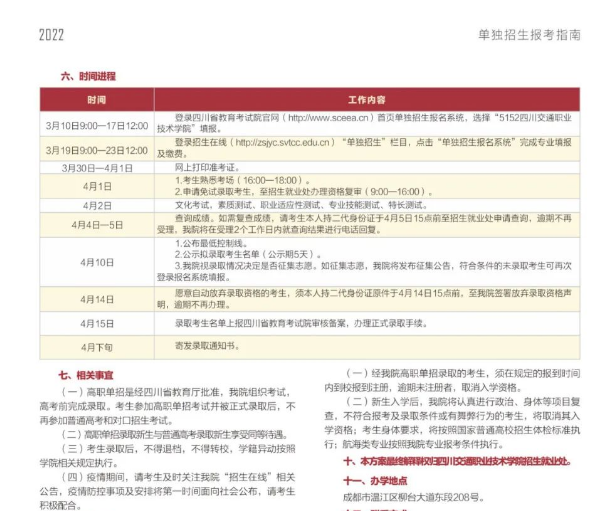
Task: Click the '网上打印准考证' cell text
Action: (x=207, y=168)
